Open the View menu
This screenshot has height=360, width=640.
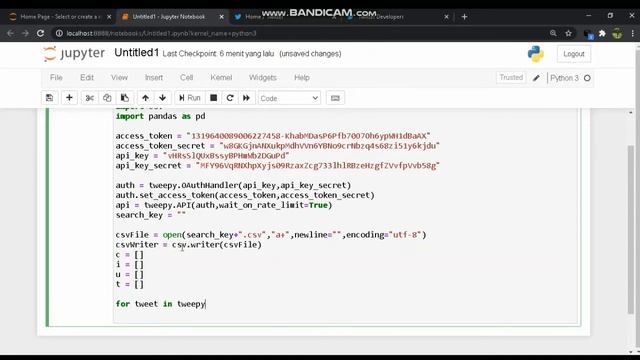coord(119,78)
